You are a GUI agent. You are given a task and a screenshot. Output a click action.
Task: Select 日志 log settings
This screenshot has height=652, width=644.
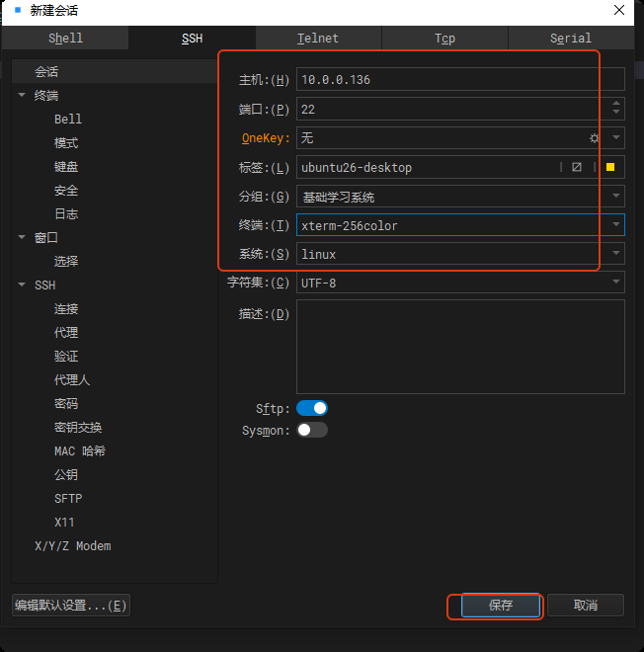pyautogui.click(x=66, y=213)
